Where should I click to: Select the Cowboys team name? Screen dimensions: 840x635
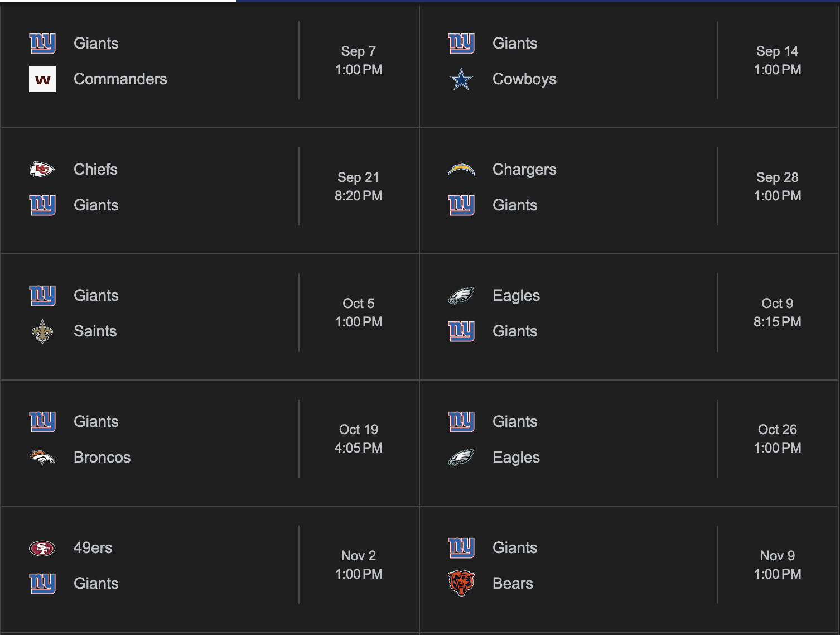[524, 79]
